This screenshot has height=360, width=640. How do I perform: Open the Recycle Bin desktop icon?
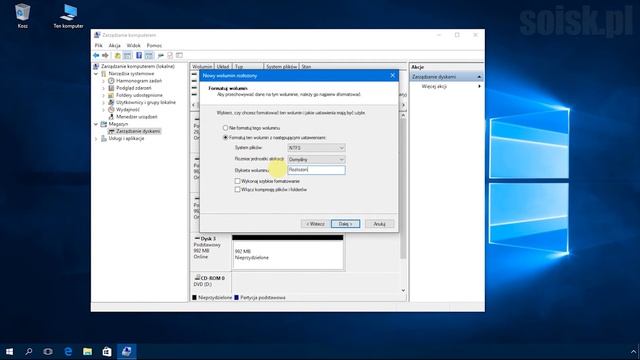[22, 16]
